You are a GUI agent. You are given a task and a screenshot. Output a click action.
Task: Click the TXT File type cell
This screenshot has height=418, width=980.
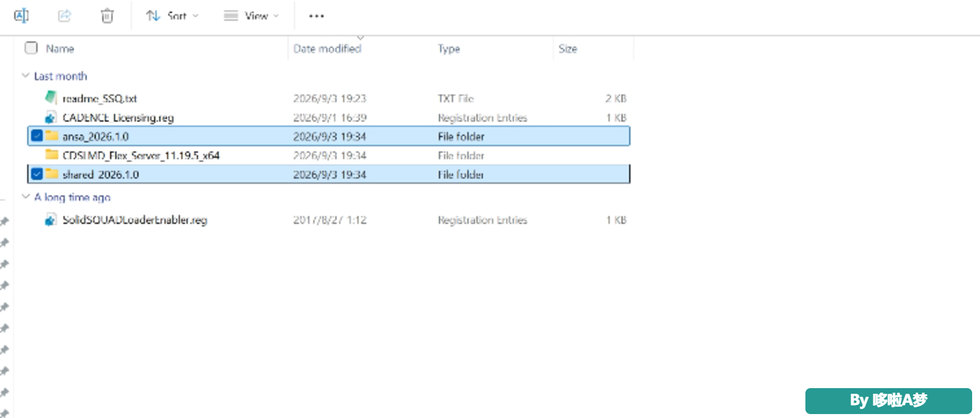[456, 99]
